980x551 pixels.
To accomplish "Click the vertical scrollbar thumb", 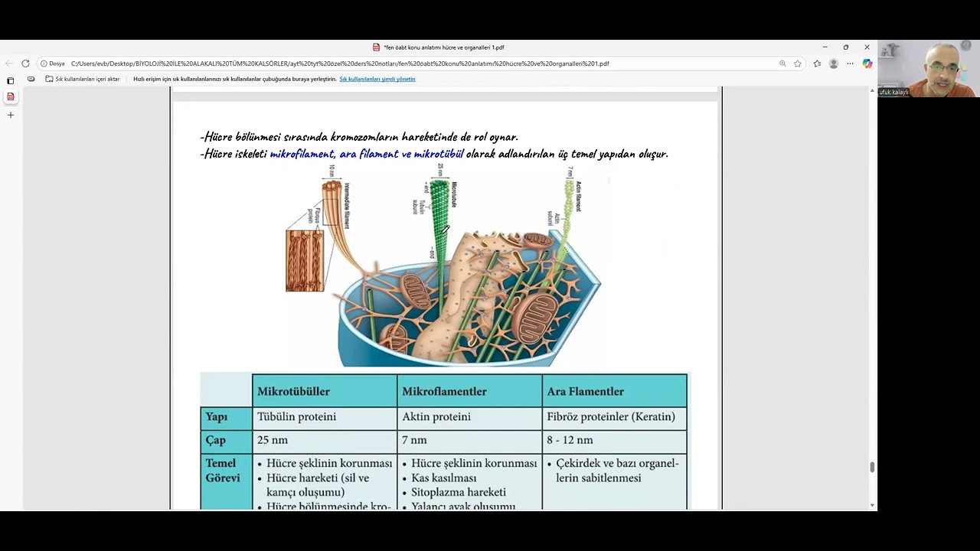I will click(x=872, y=467).
